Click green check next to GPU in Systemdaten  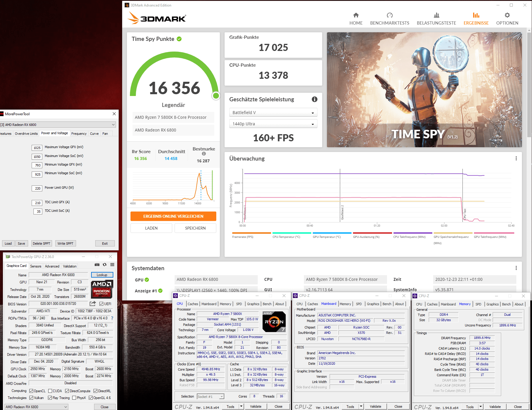click(147, 280)
